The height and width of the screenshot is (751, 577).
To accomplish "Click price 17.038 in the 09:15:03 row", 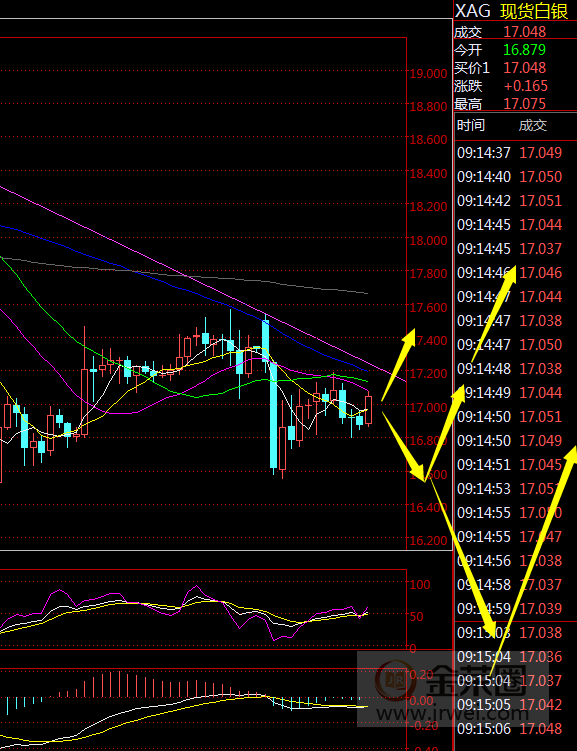I will 541,633.
